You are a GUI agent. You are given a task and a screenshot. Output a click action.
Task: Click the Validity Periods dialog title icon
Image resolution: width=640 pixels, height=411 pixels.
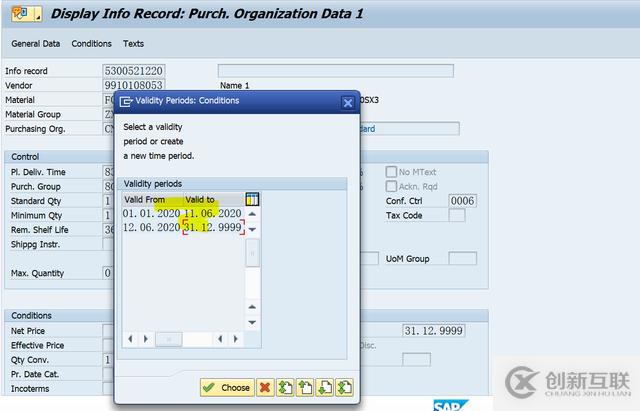[125, 101]
